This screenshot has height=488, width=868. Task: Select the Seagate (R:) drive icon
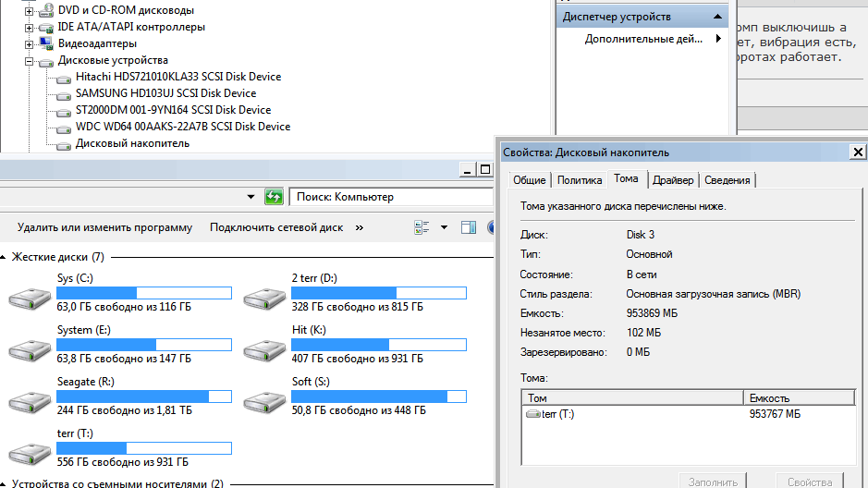pyautogui.click(x=30, y=402)
